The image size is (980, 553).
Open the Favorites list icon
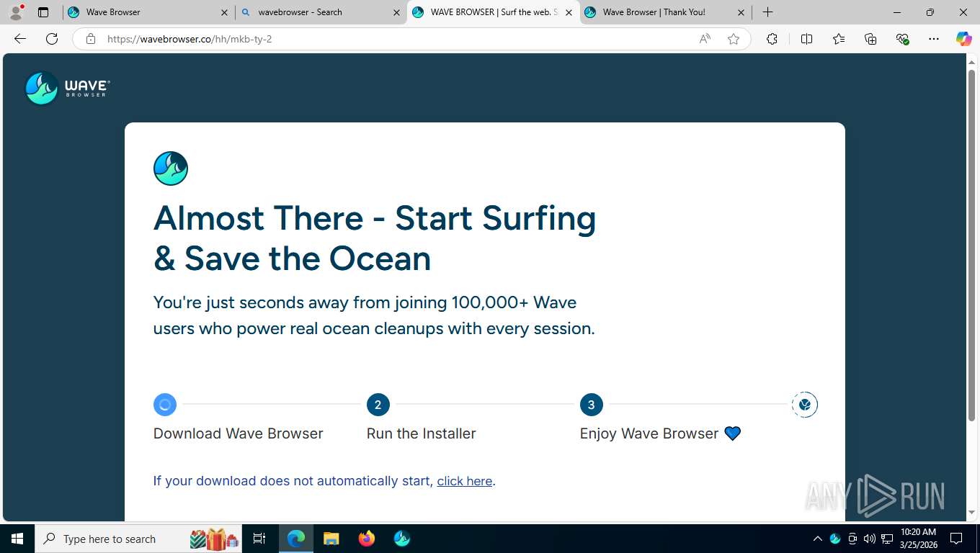click(x=839, y=39)
